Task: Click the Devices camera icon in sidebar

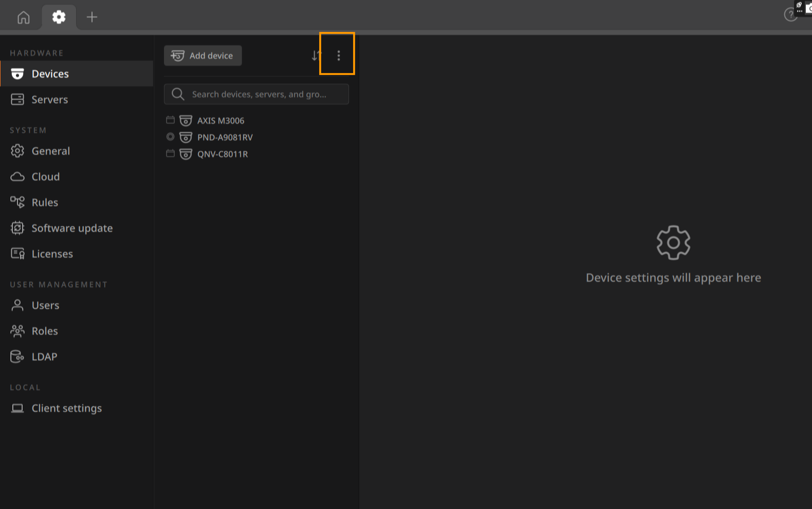Action: point(17,74)
